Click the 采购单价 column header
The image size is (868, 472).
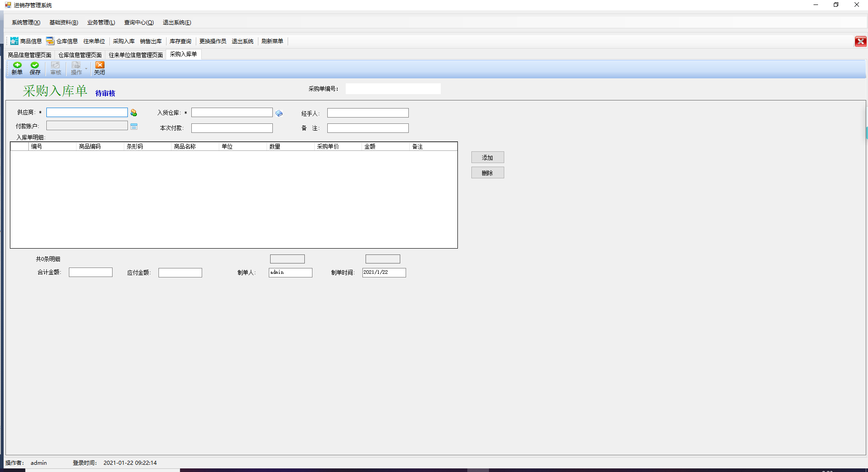pyautogui.click(x=338, y=146)
